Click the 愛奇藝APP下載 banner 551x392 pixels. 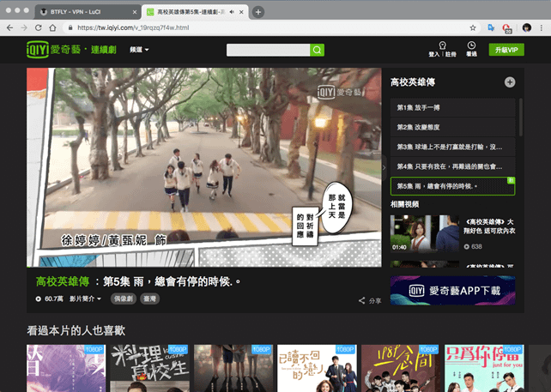pos(452,290)
